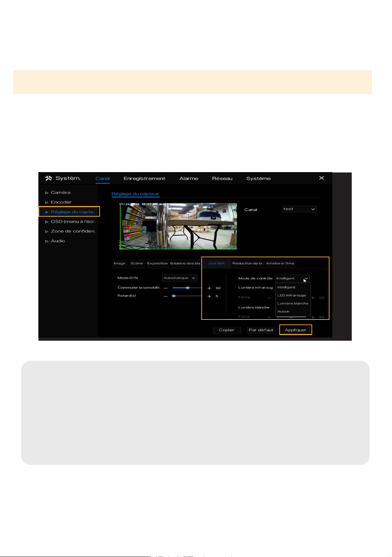Viewport: 392px width, 557px height.
Task: Select Caméra in the sidebar
Action: 60,193
